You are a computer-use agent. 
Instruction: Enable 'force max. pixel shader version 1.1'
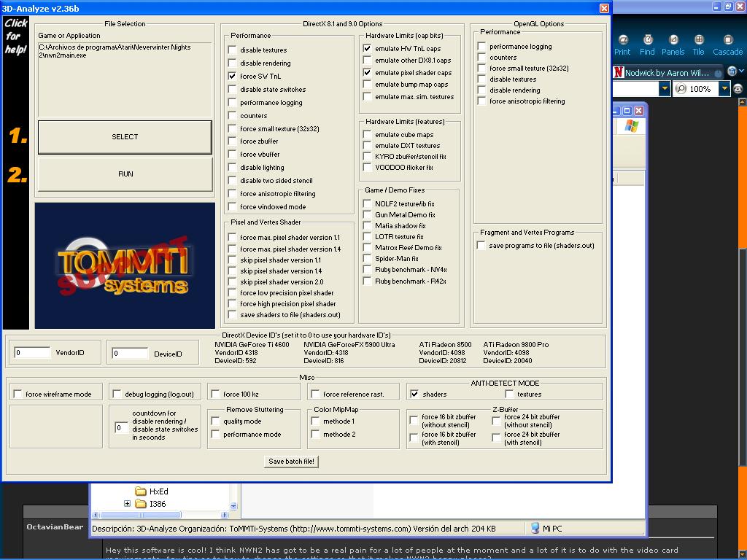click(232, 237)
